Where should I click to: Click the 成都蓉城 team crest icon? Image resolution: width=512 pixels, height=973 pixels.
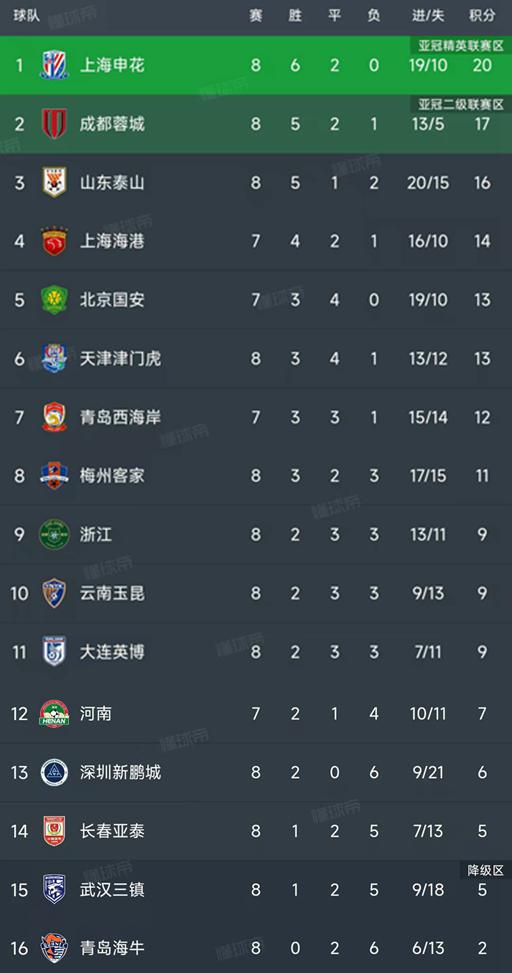54,124
